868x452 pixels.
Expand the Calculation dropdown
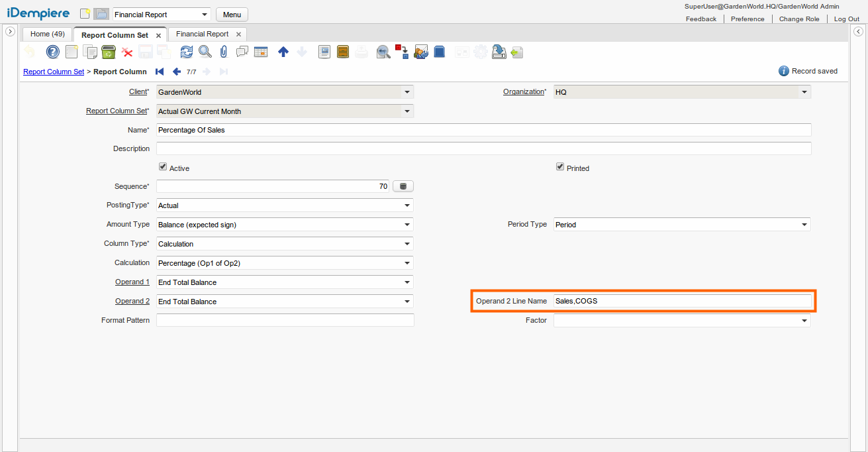coord(407,263)
